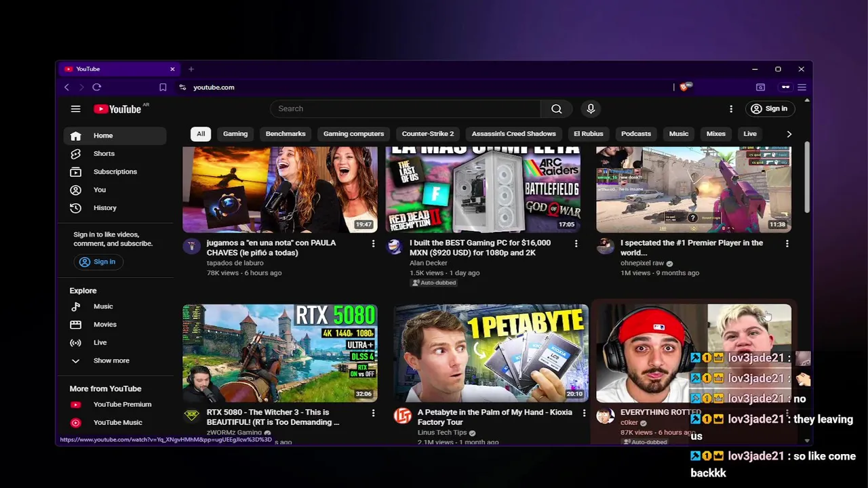The image size is (868, 488).
Task: Open the YouTube hamburger guide menu
Action: (75, 108)
